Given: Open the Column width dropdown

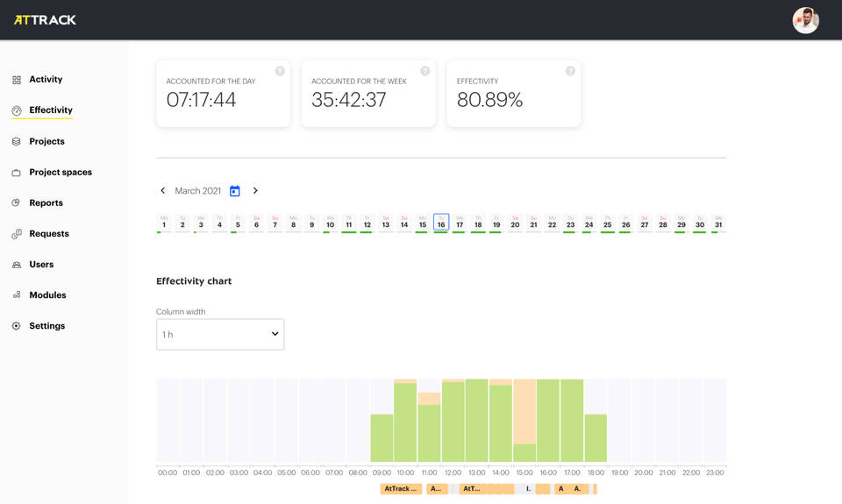Looking at the screenshot, I should pyautogui.click(x=220, y=334).
